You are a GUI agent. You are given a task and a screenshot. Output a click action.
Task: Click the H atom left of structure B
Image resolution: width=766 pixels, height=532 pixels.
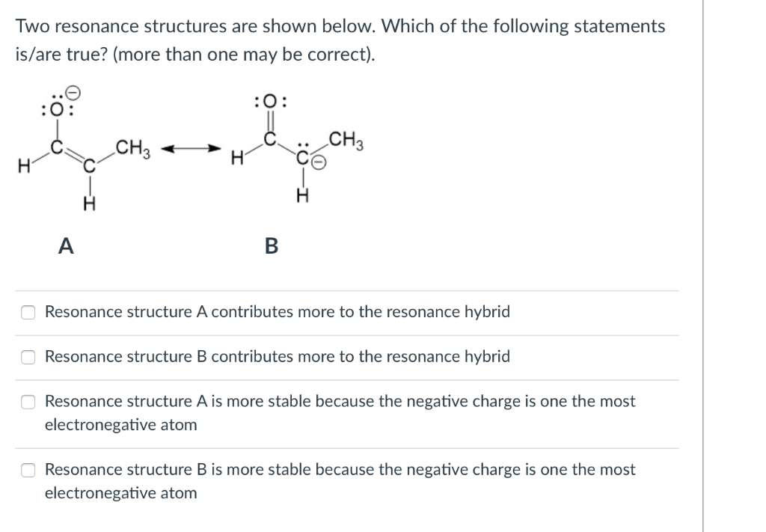tap(237, 157)
